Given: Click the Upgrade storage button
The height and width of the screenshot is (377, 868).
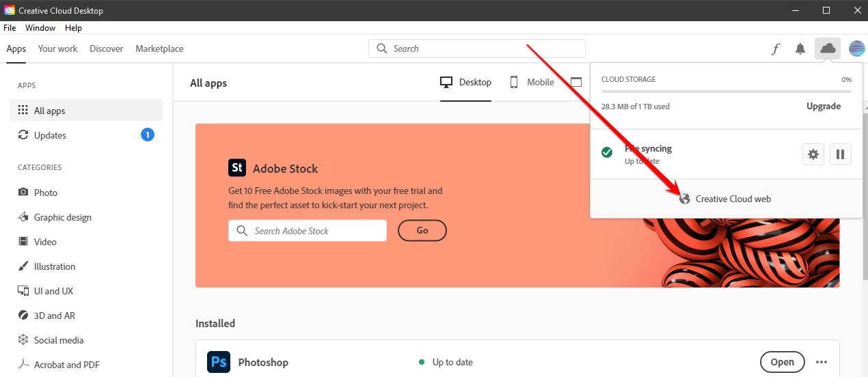Looking at the screenshot, I should click(x=824, y=106).
